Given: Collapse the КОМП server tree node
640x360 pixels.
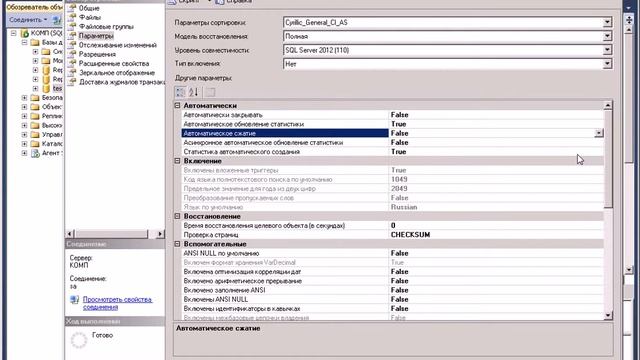Looking at the screenshot, I should [14, 33].
